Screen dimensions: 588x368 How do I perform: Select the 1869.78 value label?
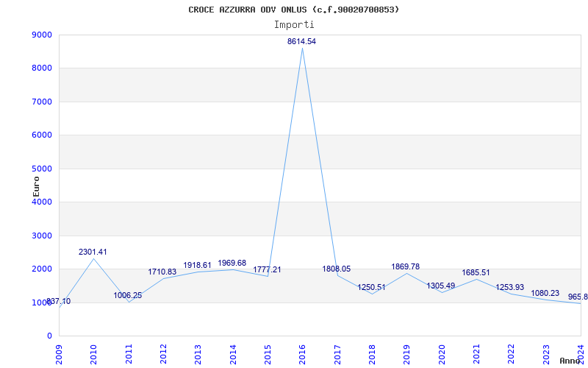click(406, 266)
